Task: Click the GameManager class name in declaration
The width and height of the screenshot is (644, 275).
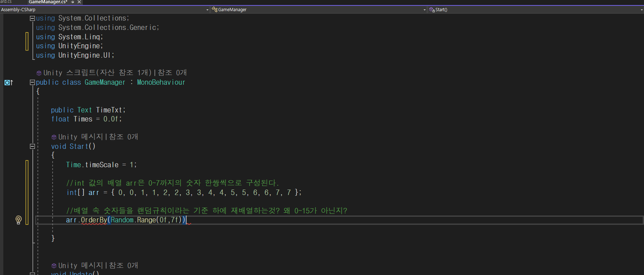Action: pyautogui.click(x=105, y=83)
